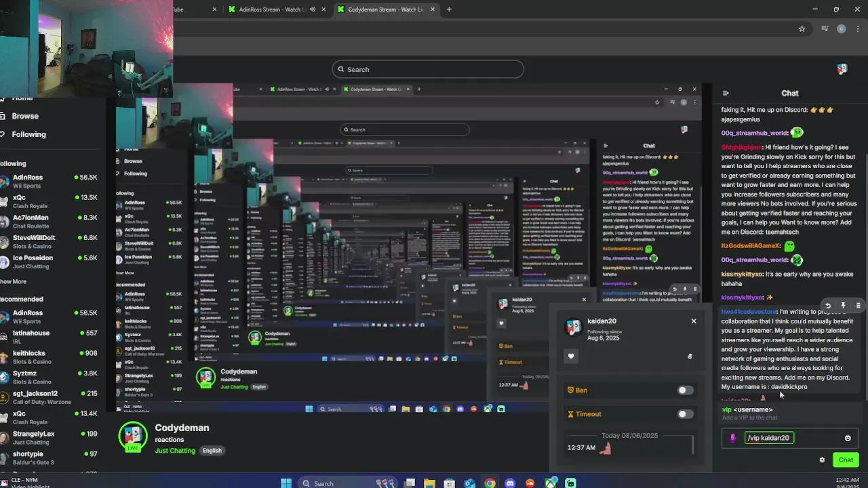Open Chrome three-dot menu

[857, 28]
